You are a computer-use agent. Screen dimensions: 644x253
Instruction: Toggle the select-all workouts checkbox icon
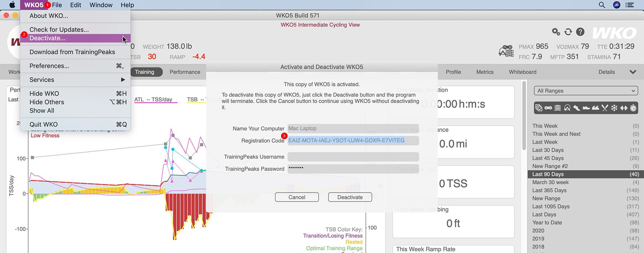click(538, 108)
